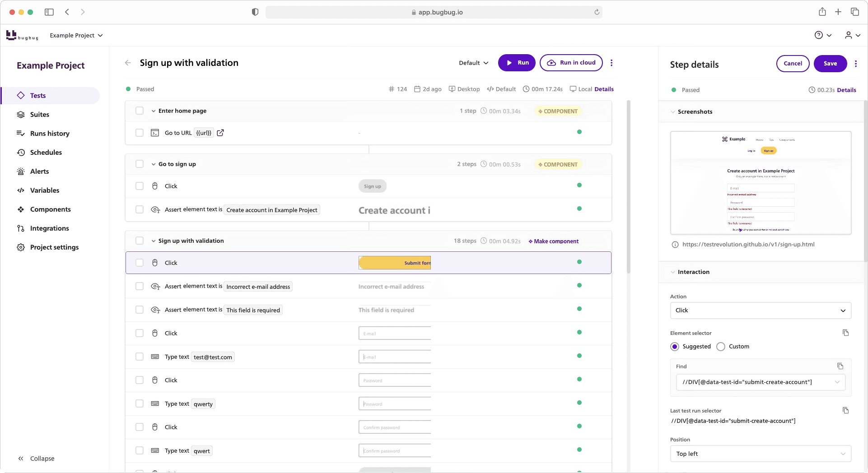The image size is (868, 473).
Task: Click the Safari share icon
Action: [822, 12]
